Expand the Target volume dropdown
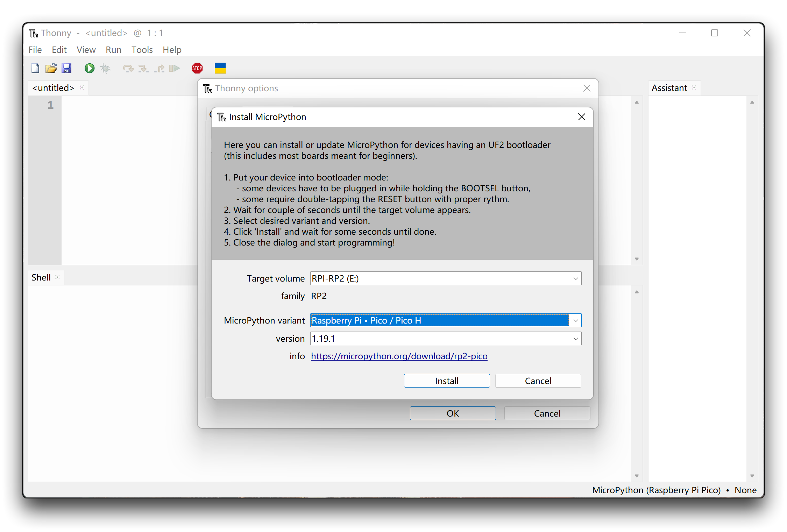This screenshot has width=787, height=532. click(x=575, y=278)
